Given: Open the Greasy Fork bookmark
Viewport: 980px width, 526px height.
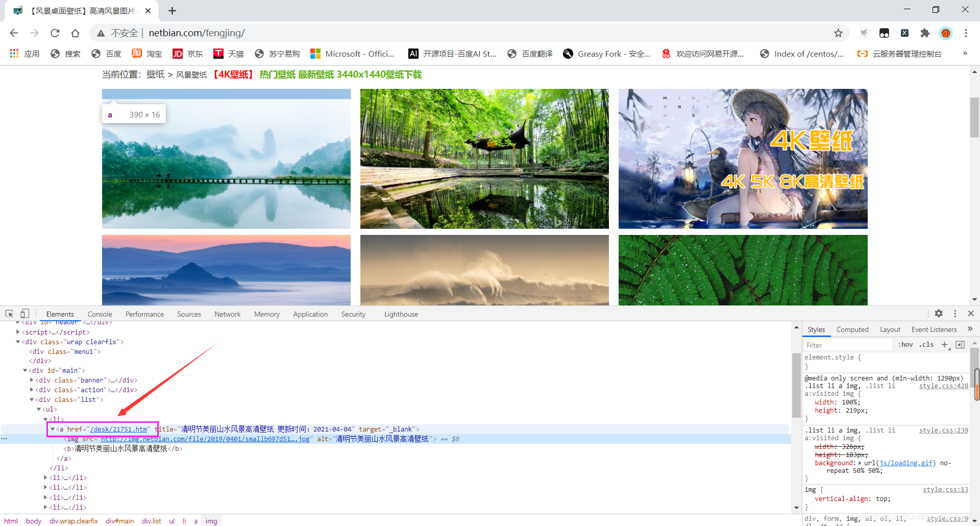Looking at the screenshot, I should (x=606, y=54).
